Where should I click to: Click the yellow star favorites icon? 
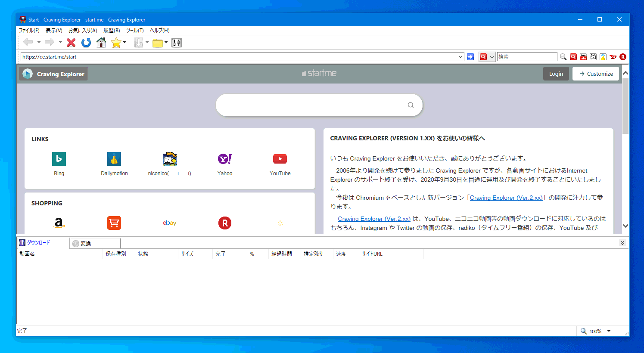[x=116, y=42]
